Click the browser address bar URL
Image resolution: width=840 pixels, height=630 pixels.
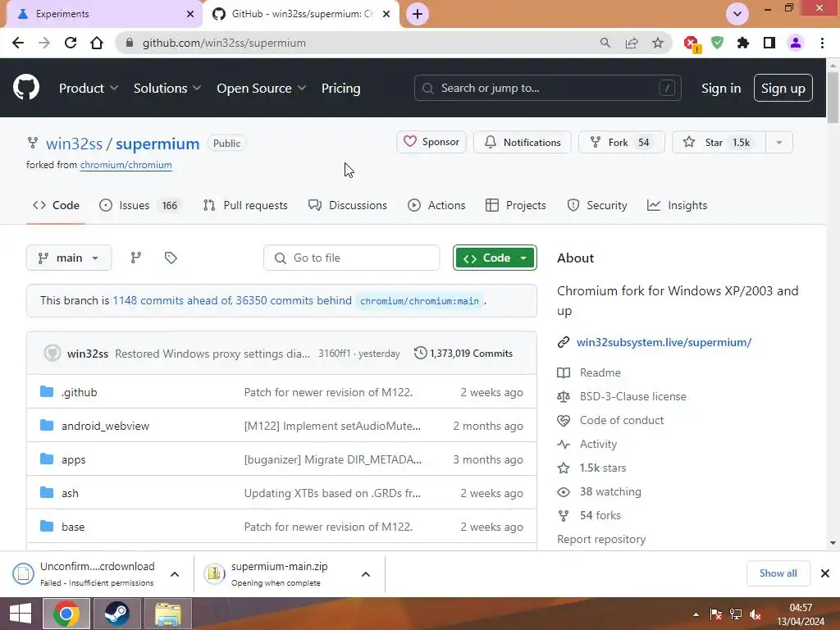point(224,43)
